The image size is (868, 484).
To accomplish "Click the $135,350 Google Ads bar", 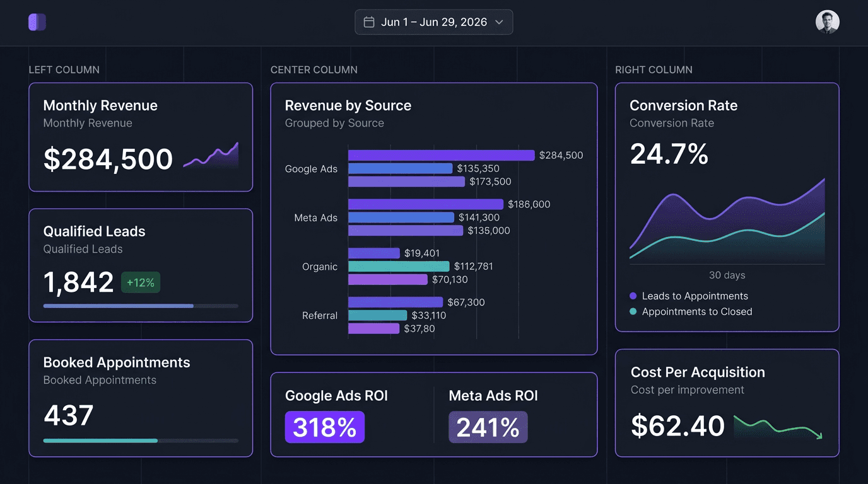I will (x=401, y=168).
